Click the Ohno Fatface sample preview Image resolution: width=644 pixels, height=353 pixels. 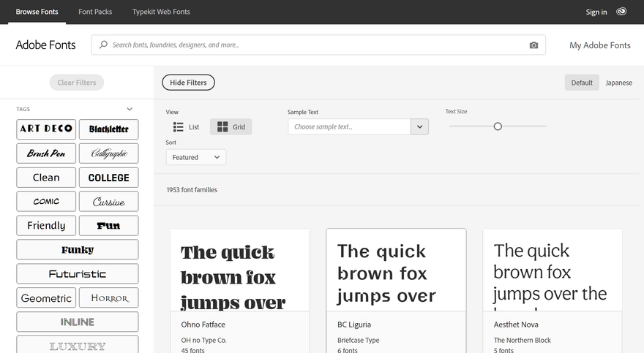click(x=240, y=270)
